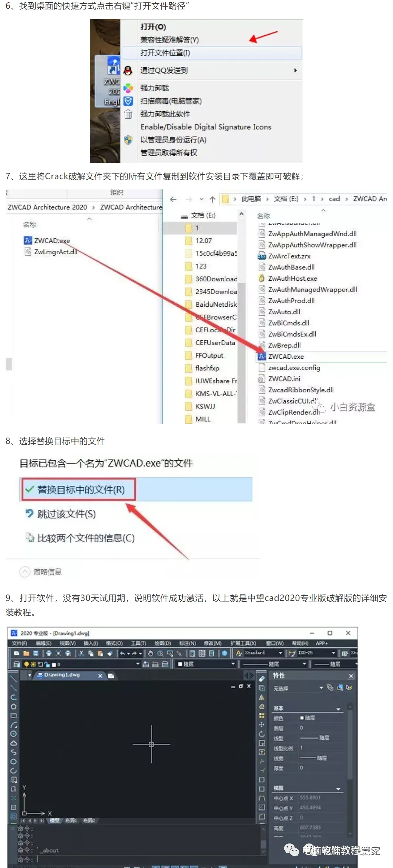393x868 pixels.
Task: Click the color property white swatch
Action: (302, 718)
